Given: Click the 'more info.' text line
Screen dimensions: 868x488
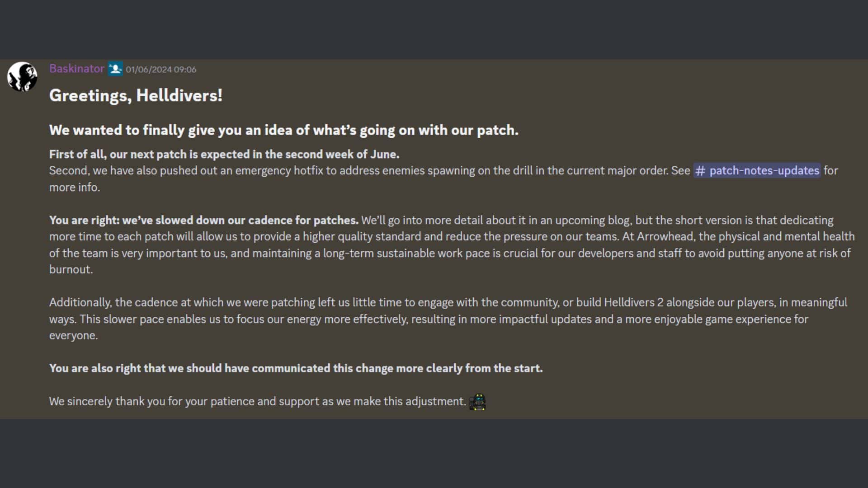Looking at the screenshot, I should [x=75, y=187].
